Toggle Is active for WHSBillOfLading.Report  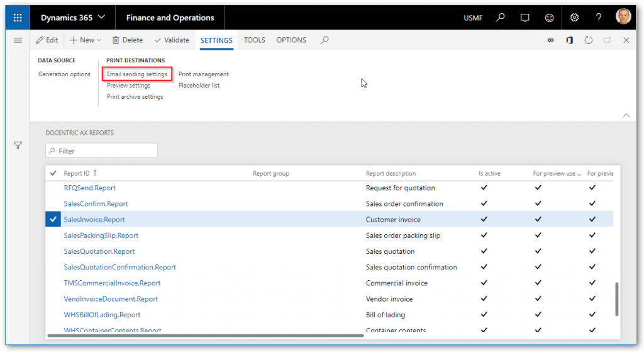(x=484, y=315)
